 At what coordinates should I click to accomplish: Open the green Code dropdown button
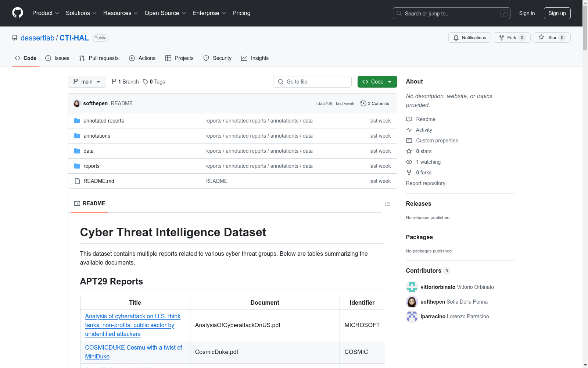pyautogui.click(x=377, y=82)
